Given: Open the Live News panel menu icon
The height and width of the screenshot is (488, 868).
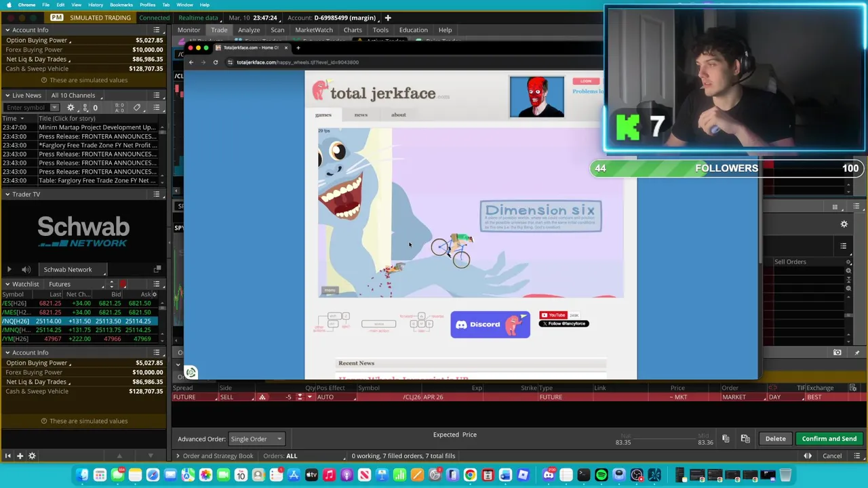Looking at the screenshot, I should 157,96.
